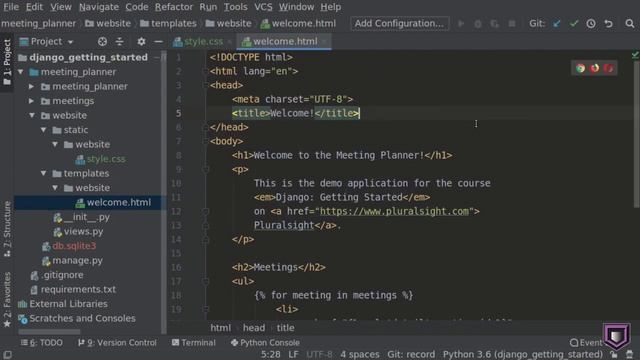Toggle the 2: Structure side tool window
This screenshot has height=360, width=640.
[x=7, y=229]
